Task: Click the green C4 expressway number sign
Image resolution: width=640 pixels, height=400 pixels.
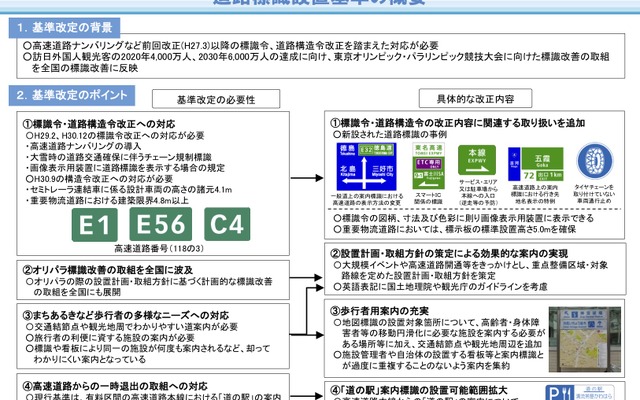Action: pos(227,224)
